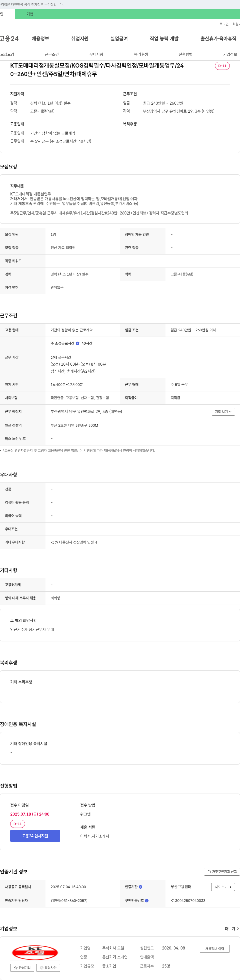Click the D-11 badge beside job title
Screen dimensions: 240x980
coord(222,66)
